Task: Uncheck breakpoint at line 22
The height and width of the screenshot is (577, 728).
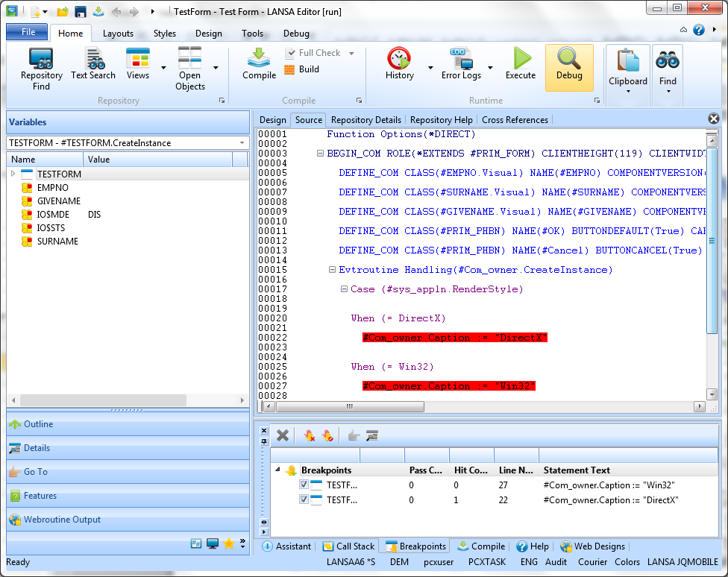Action: click(304, 499)
